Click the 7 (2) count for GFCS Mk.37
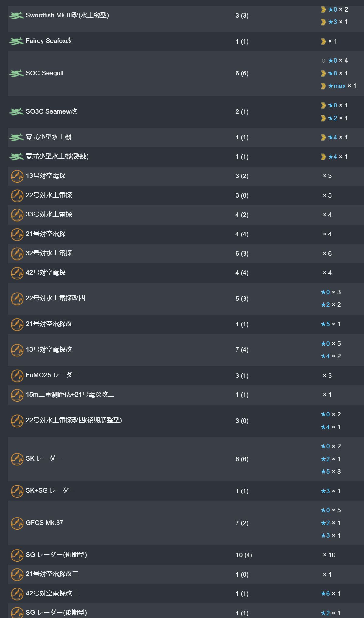The image size is (364, 618). pyautogui.click(x=242, y=523)
